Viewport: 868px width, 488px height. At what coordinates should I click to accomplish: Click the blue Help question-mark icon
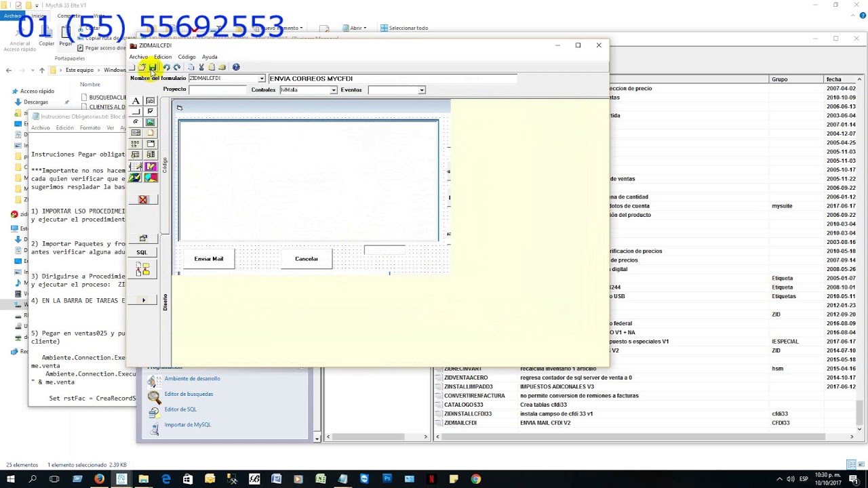[236, 67]
